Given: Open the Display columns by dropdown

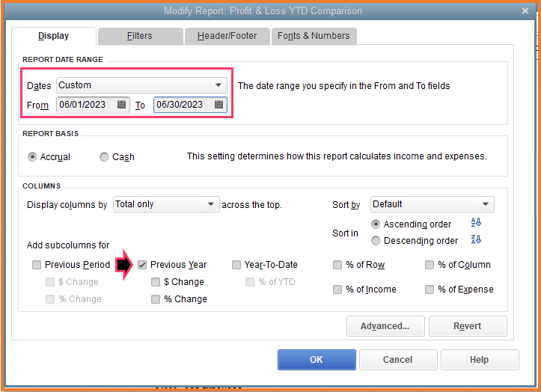Looking at the screenshot, I should click(x=210, y=204).
